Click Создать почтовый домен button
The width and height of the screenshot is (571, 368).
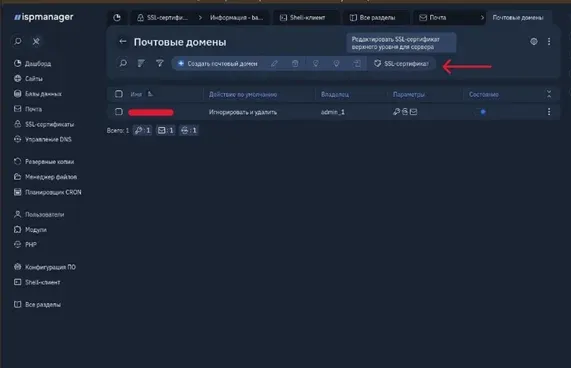(x=217, y=63)
